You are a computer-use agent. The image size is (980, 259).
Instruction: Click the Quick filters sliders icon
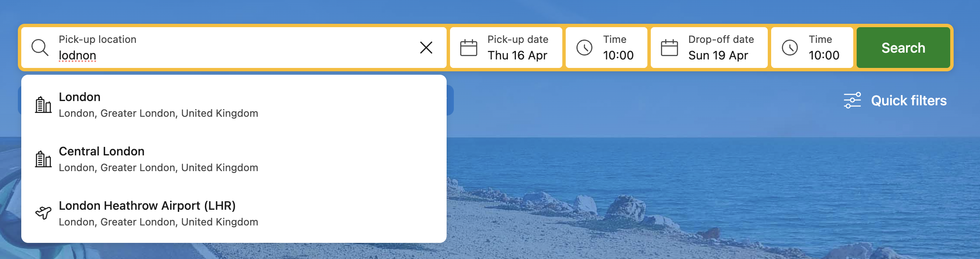[x=852, y=101]
